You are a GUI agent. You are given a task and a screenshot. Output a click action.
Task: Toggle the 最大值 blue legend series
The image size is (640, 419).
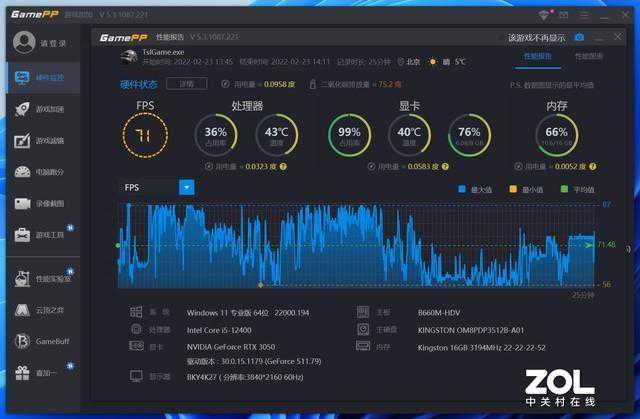(462, 188)
